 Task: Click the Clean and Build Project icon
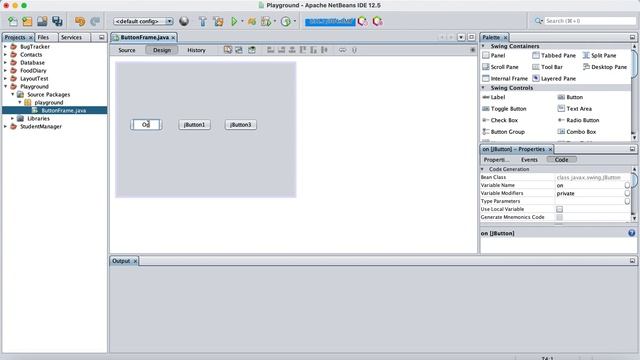coord(218,21)
